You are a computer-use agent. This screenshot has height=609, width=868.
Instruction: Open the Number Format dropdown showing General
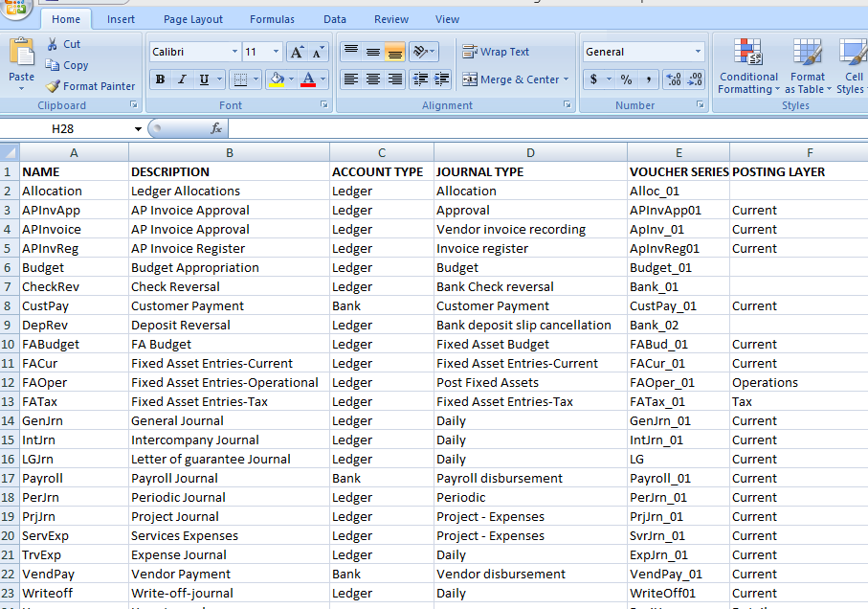641,51
